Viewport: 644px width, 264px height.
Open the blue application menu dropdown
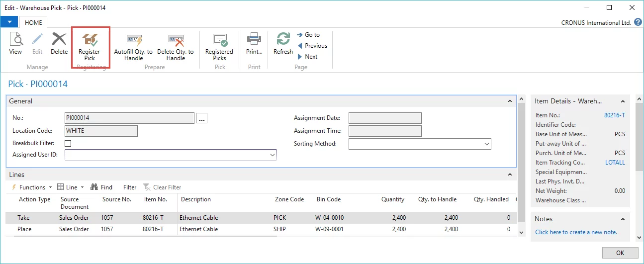click(9, 22)
